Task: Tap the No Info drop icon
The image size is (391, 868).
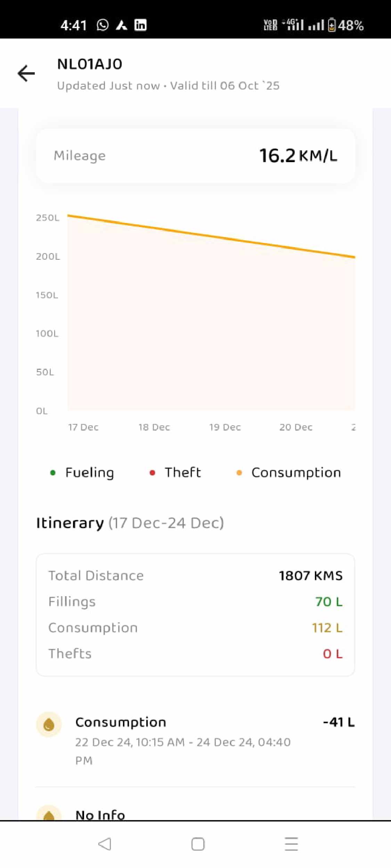Action: pyautogui.click(x=49, y=814)
